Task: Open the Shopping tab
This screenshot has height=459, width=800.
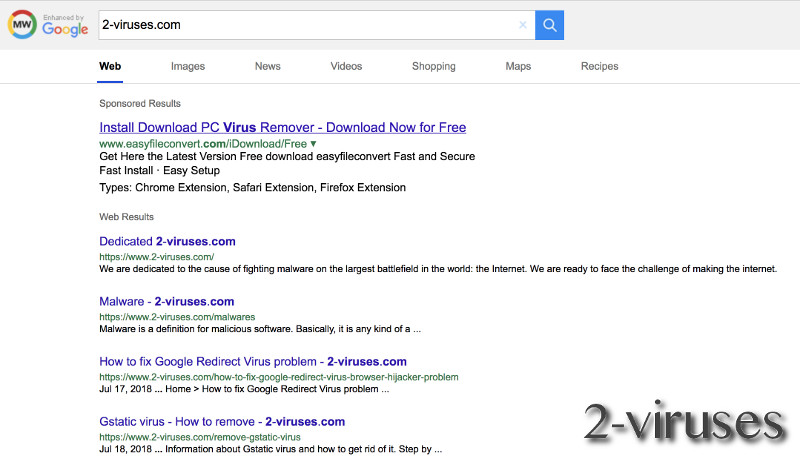Action: coord(433,66)
